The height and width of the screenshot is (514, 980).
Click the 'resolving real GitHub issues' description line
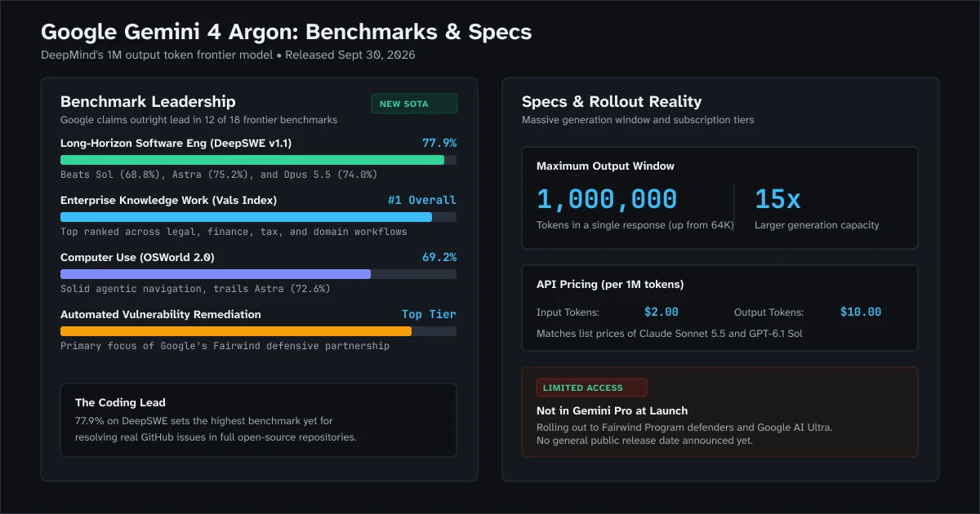(x=216, y=436)
